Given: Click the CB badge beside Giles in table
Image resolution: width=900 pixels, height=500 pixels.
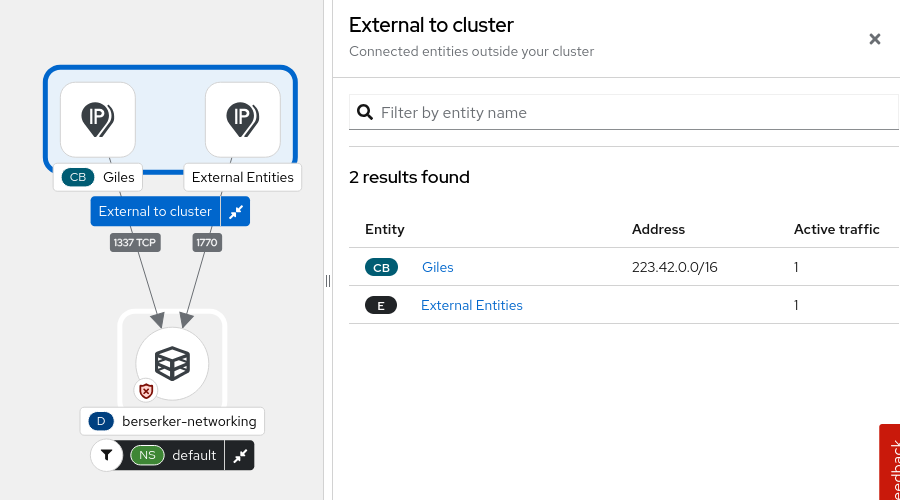Looking at the screenshot, I should click(x=381, y=267).
